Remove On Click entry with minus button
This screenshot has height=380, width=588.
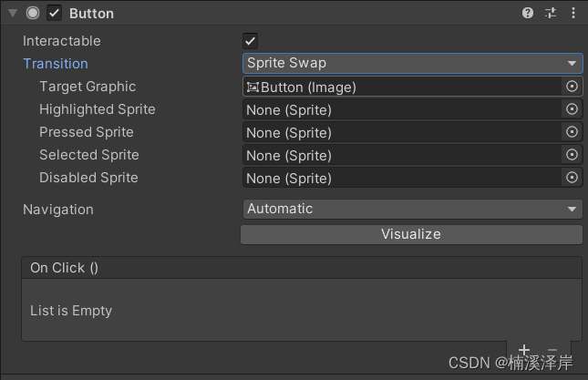tap(552, 350)
